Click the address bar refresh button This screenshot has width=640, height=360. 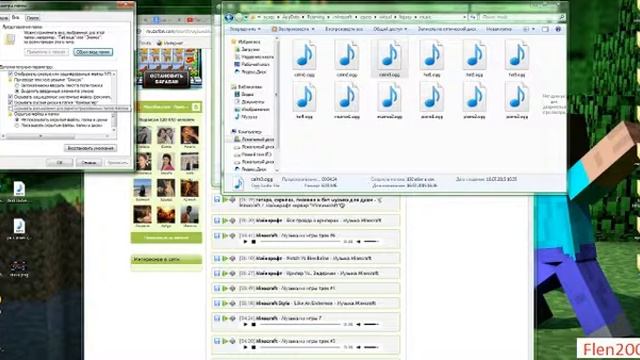point(473,17)
